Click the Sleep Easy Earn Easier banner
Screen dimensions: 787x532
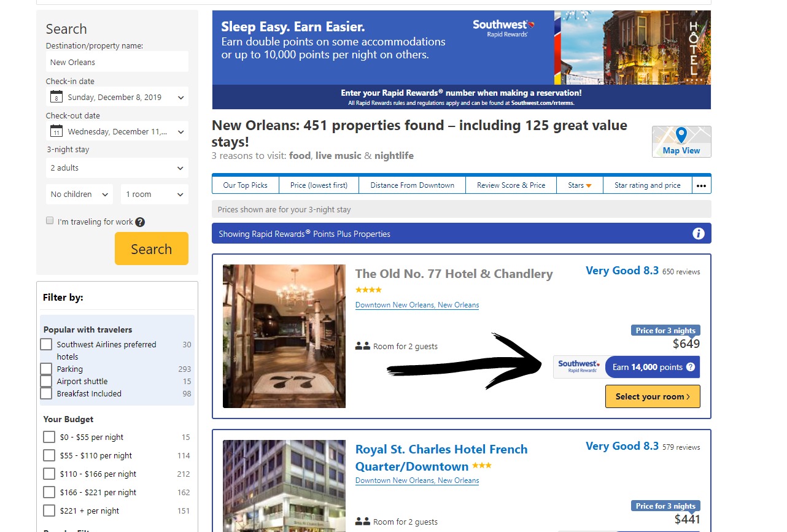[462, 60]
